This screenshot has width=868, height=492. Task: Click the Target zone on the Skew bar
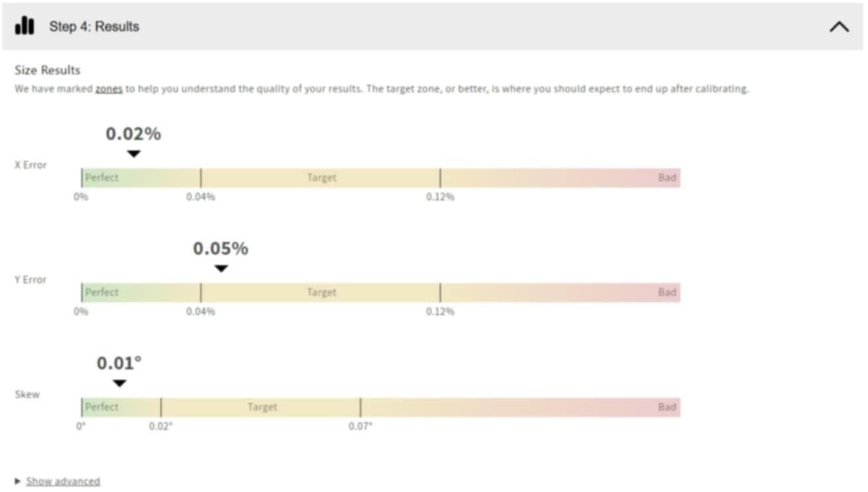pos(262,407)
